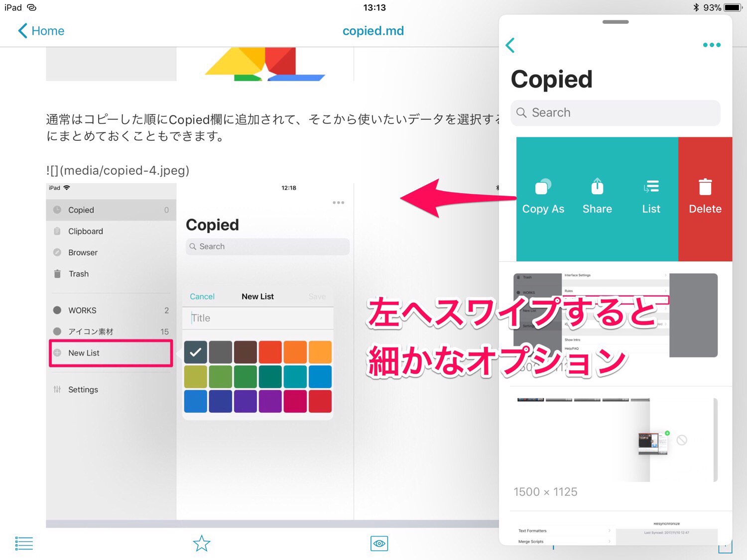Tap the clock icon beside Copied row

tap(57, 210)
